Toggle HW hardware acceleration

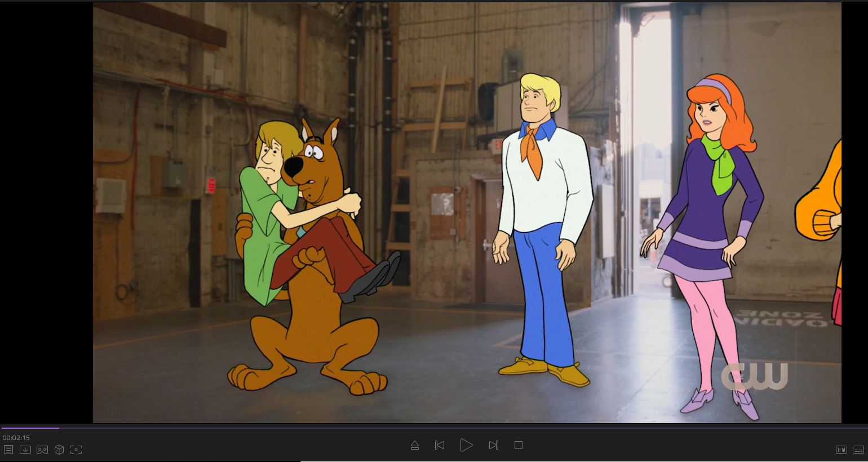(x=841, y=450)
